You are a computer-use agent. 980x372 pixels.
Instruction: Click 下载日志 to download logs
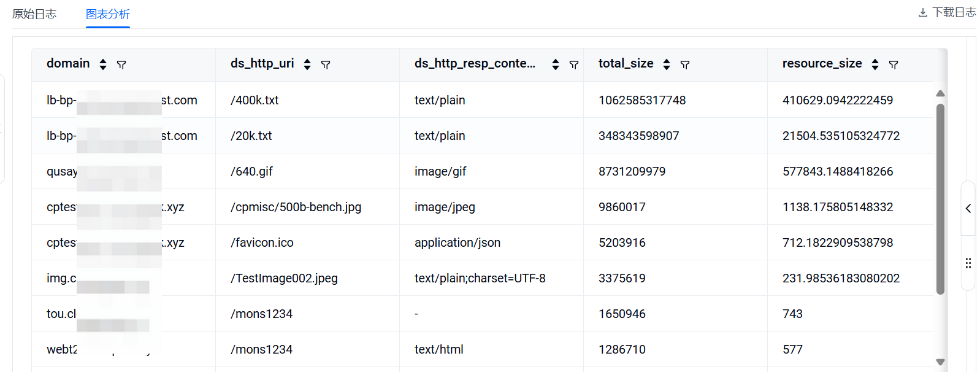(947, 12)
